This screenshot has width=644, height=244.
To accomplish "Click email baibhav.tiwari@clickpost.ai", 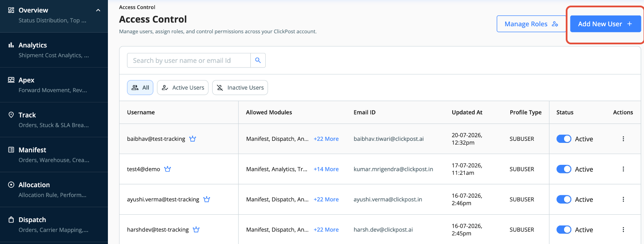I will click(x=389, y=139).
